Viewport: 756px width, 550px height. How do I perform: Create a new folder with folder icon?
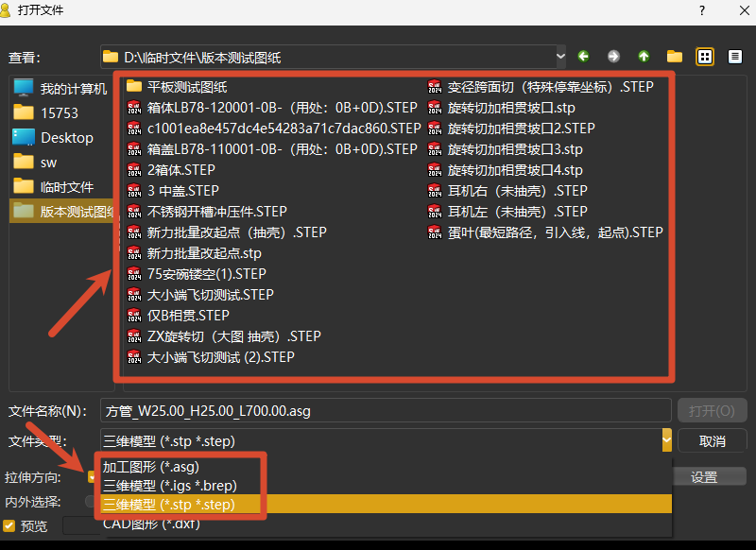[675, 57]
